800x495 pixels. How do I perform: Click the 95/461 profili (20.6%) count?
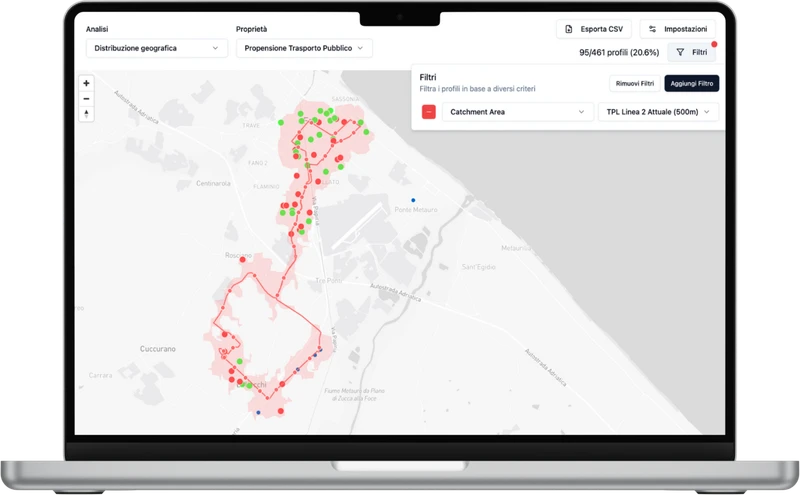tap(619, 53)
